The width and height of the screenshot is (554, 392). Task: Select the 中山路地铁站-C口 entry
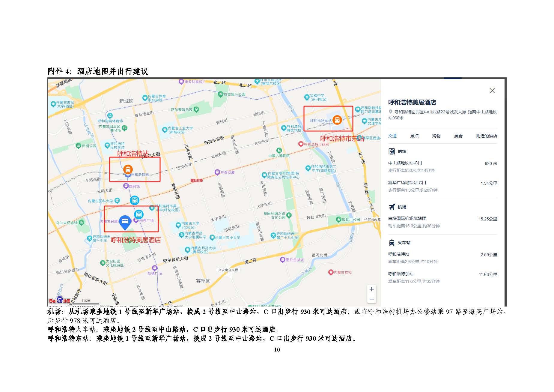point(405,163)
